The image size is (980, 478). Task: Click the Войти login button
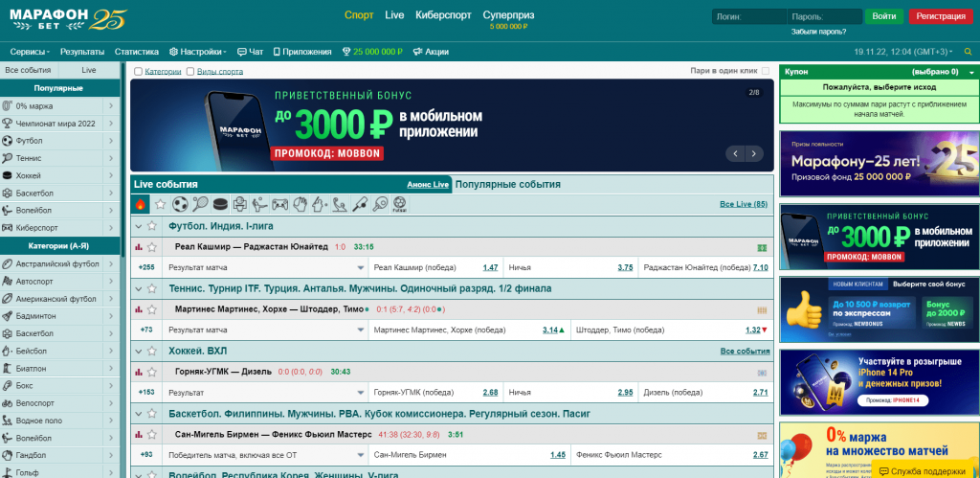coord(884,16)
